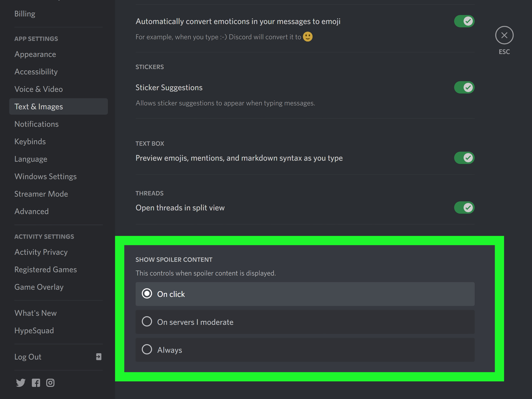
Task: Set spoiler content to Always show
Action: pos(147,349)
